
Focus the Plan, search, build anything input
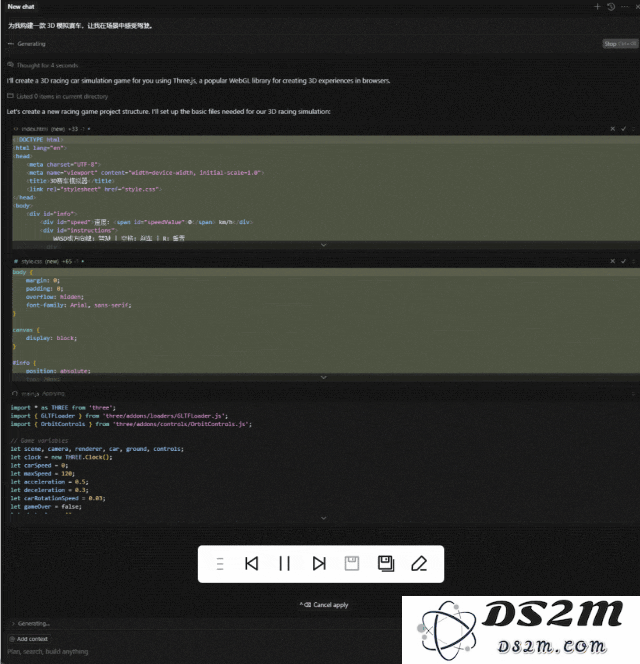tap(47, 652)
